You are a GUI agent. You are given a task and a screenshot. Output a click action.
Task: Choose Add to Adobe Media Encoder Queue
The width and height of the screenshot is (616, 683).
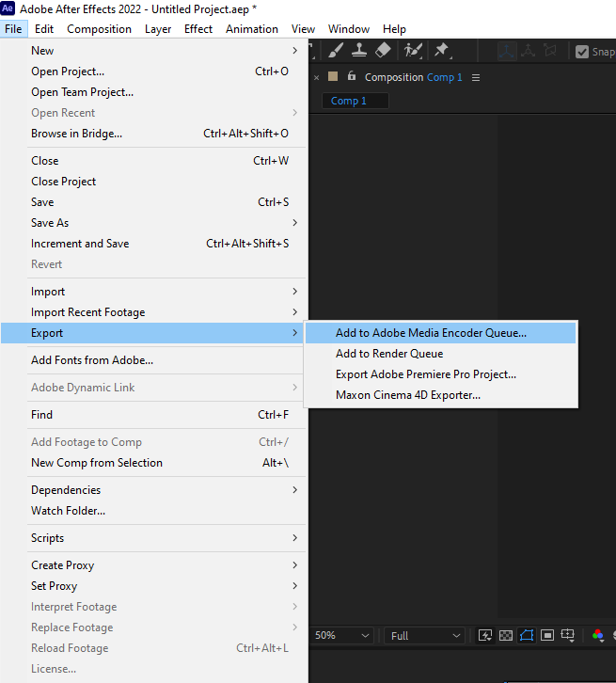pyautogui.click(x=431, y=333)
